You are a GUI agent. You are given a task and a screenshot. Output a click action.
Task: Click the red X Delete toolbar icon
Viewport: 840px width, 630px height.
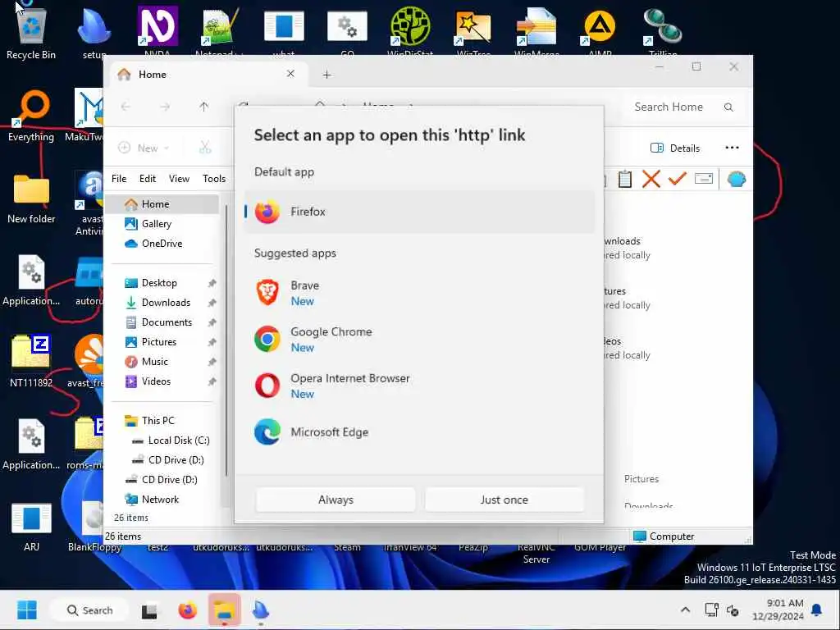pyautogui.click(x=651, y=179)
